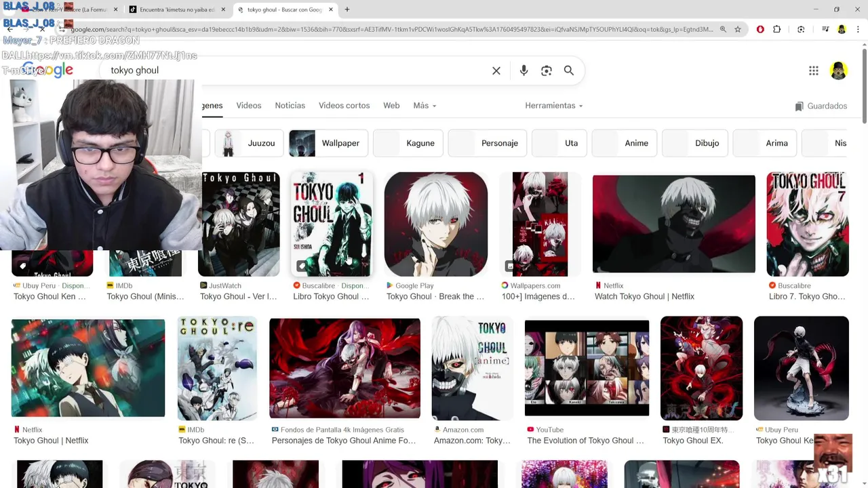Open the Chrome three-dot menu

coord(857,29)
